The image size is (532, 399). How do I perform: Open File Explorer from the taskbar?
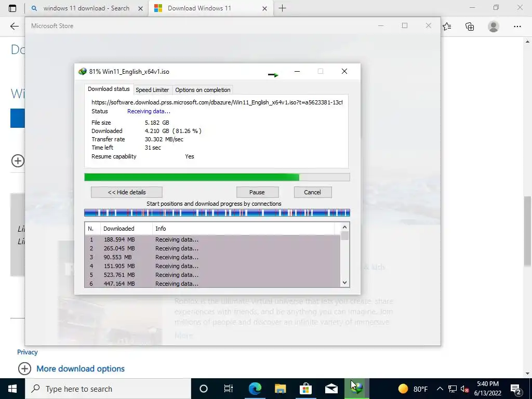280,389
